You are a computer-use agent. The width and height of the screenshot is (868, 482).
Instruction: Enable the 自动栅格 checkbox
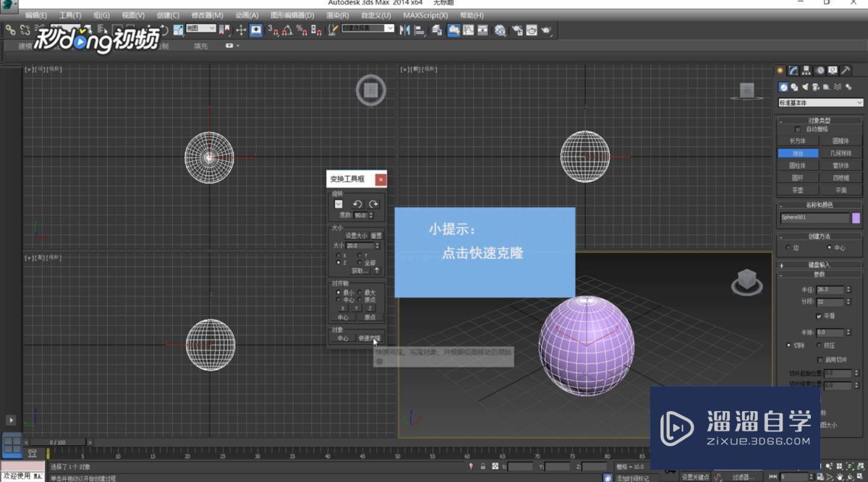(x=796, y=129)
